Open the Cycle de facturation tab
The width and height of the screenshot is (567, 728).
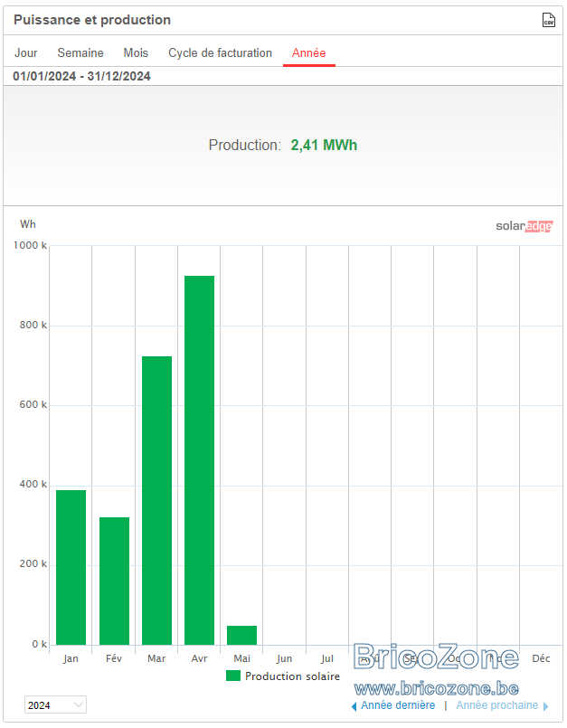[x=220, y=53]
